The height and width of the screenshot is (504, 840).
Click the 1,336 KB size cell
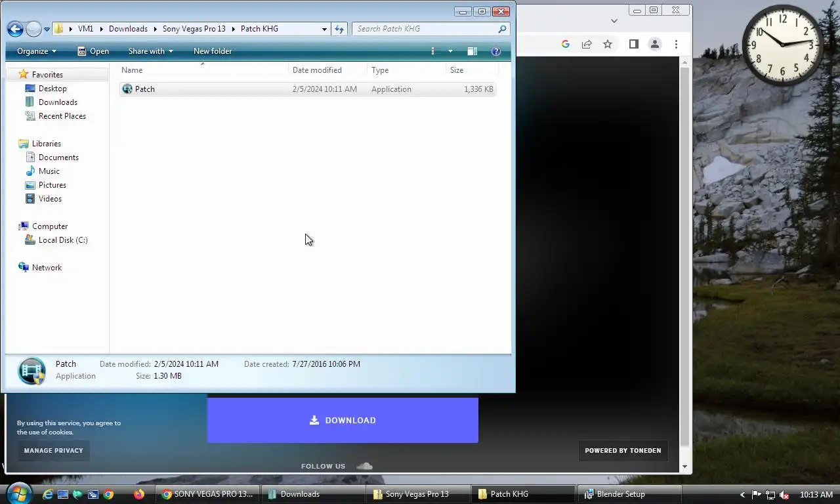478,89
